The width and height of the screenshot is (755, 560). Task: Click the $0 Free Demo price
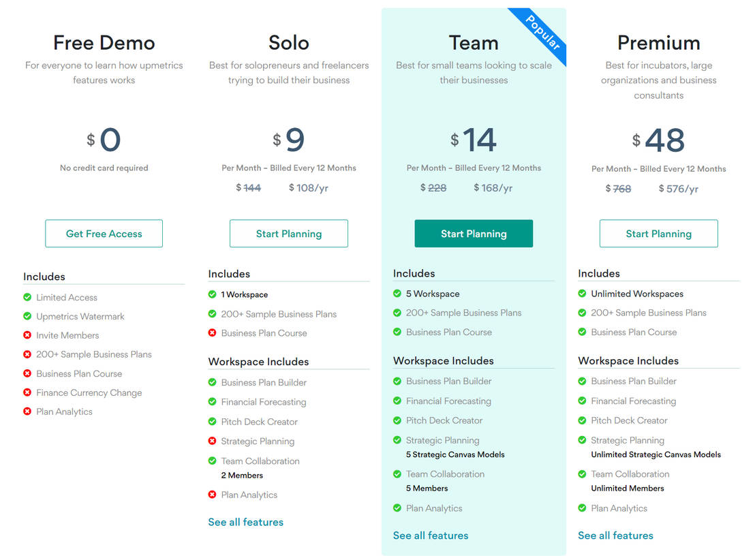[104, 140]
